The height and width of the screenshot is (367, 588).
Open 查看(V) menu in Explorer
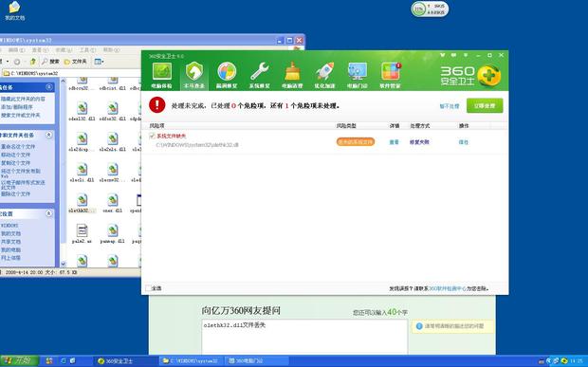tap(40, 50)
